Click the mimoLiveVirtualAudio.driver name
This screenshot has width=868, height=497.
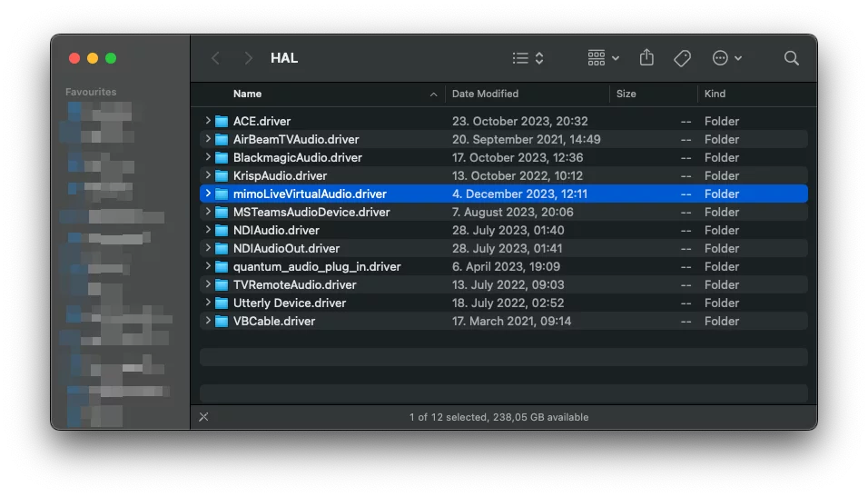click(310, 194)
